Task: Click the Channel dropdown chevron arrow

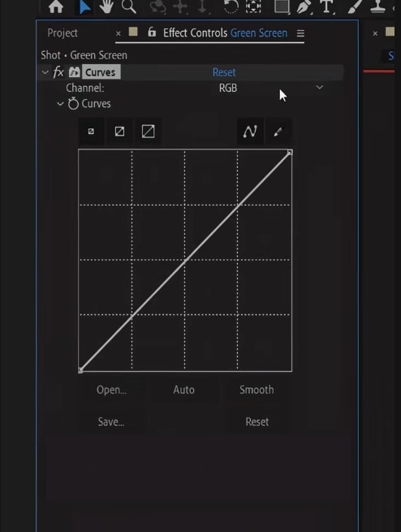Action: pos(320,87)
